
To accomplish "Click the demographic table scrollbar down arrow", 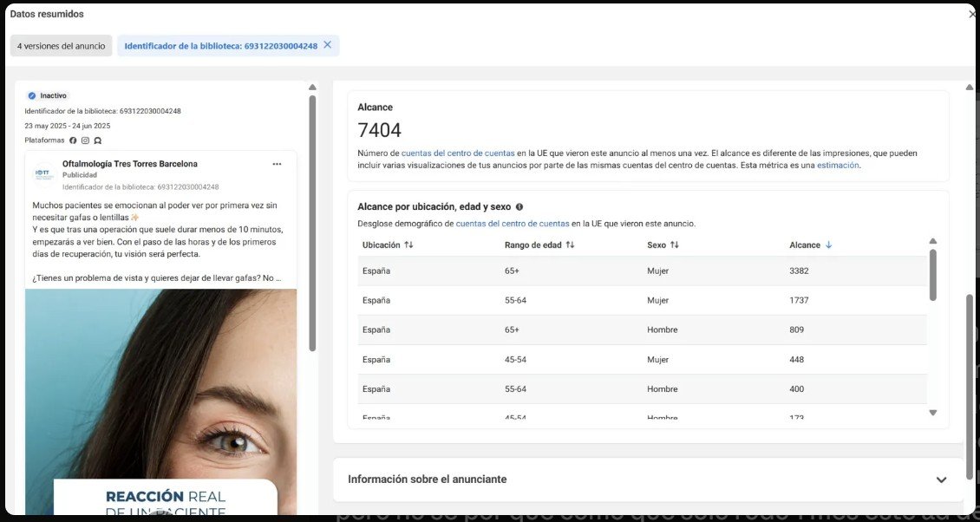I will 933,413.
